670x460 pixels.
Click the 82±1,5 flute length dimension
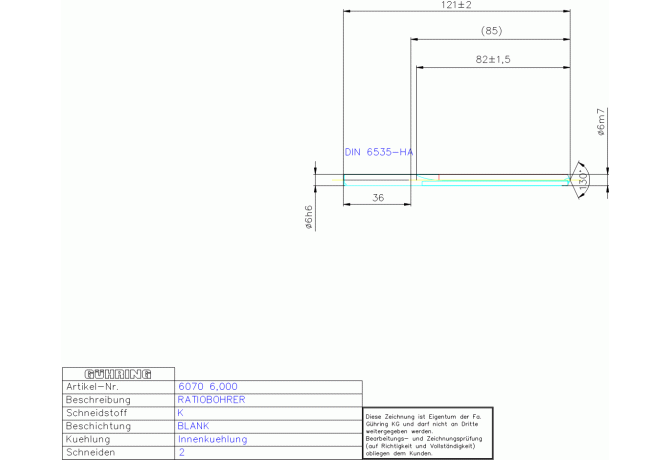[x=493, y=60]
